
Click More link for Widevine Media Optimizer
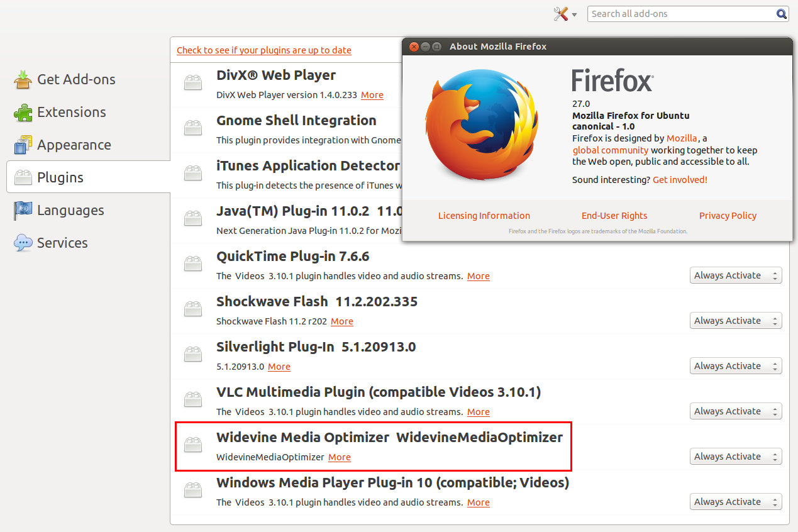[x=340, y=457]
